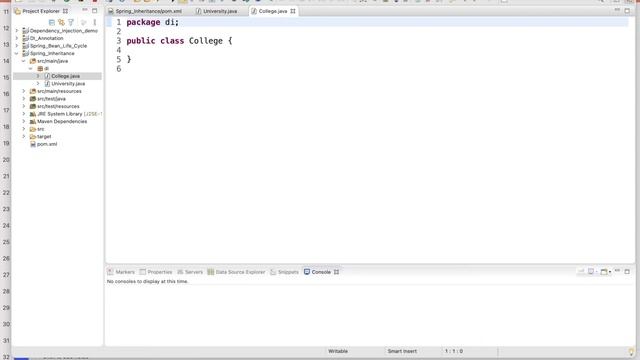Expand University.java in the tree
The width and height of the screenshot is (640, 360).
pyautogui.click(x=38, y=84)
